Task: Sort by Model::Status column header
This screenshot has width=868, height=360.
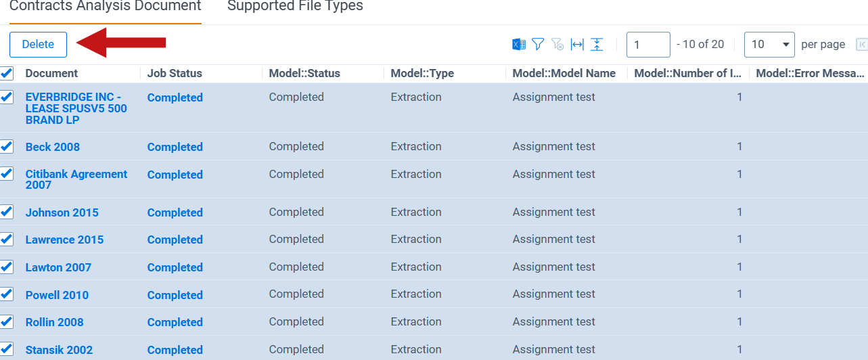Action: click(x=304, y=73)
